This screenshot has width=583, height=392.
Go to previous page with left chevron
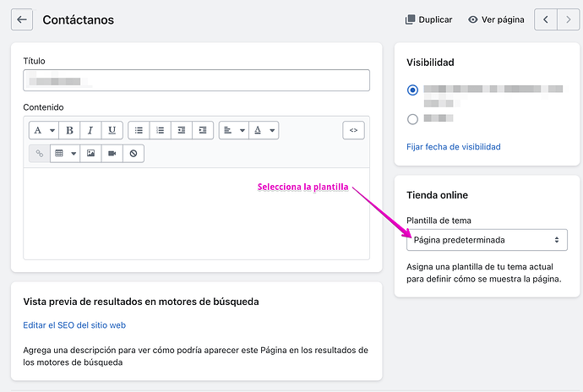point(546,19)
